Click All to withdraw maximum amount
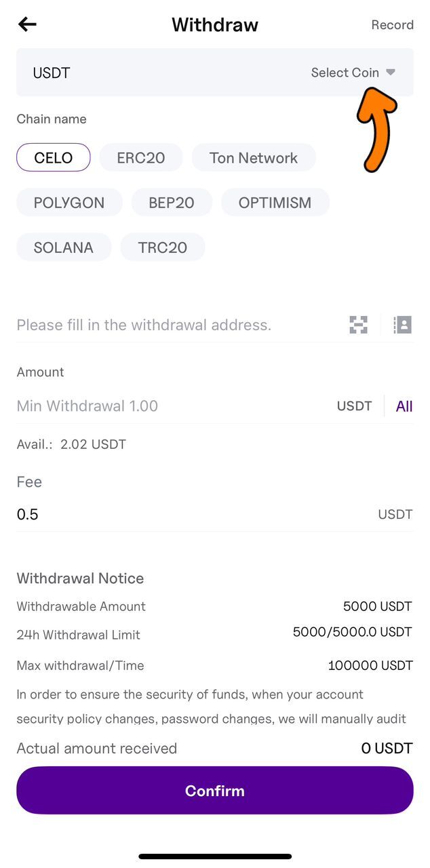This screenshot has height=868, width=430. [404, 406]
